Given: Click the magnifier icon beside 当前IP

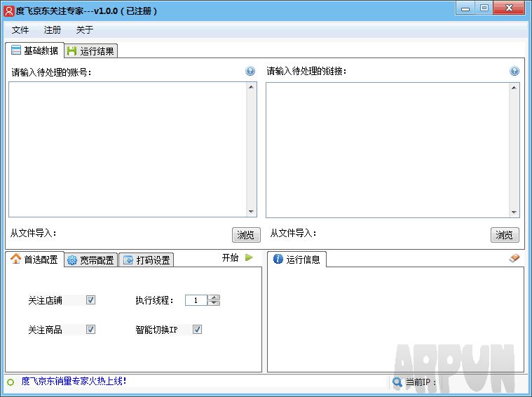Looking at the screenshot, I should click(397, 382).
